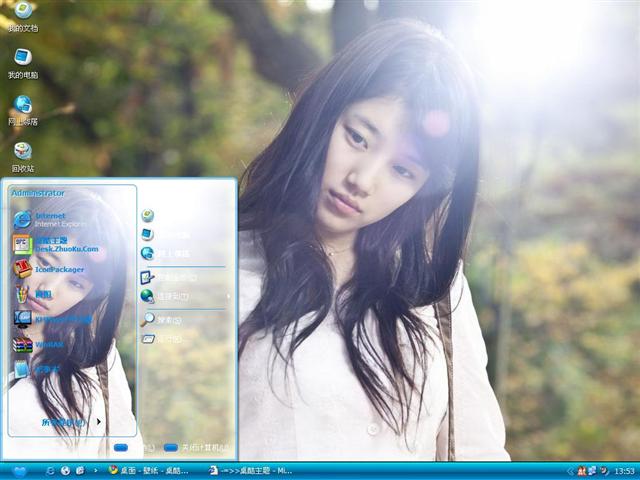Screen dimensions: 640x480
Task: Open the Recycle Bin (回收站) icon
Action: [22, 152]
